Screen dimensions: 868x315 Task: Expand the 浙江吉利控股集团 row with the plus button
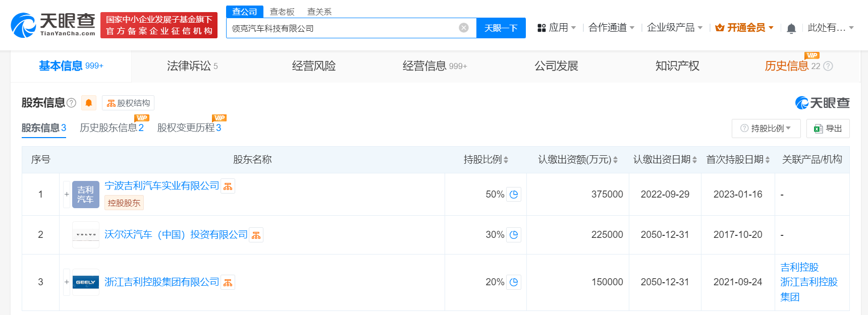click(x=67, y=282)
